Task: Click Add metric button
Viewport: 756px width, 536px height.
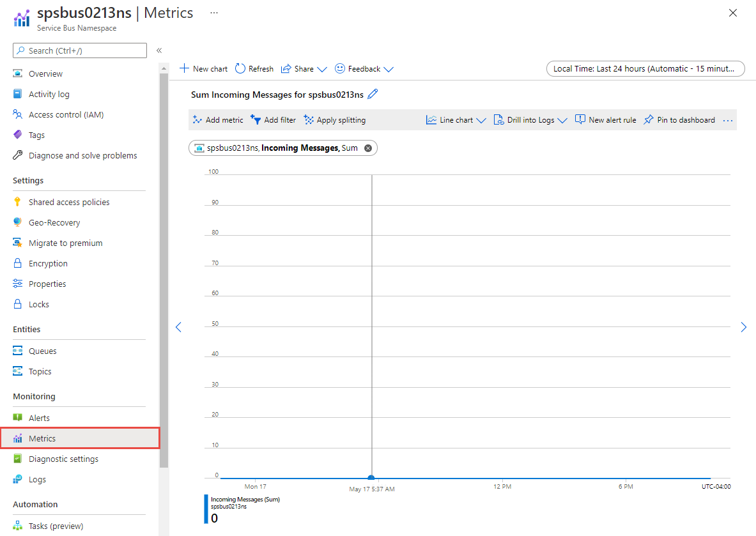Action: (x=218, y=120)
